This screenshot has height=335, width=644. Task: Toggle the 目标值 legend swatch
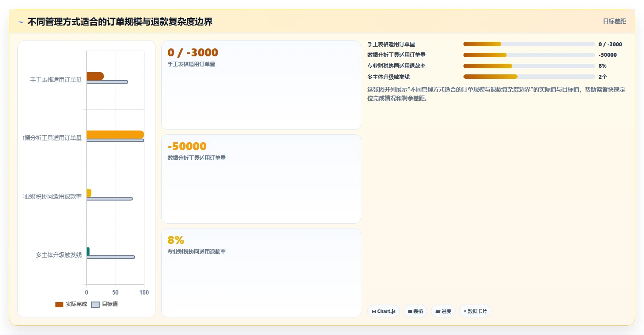click(96, 305)
